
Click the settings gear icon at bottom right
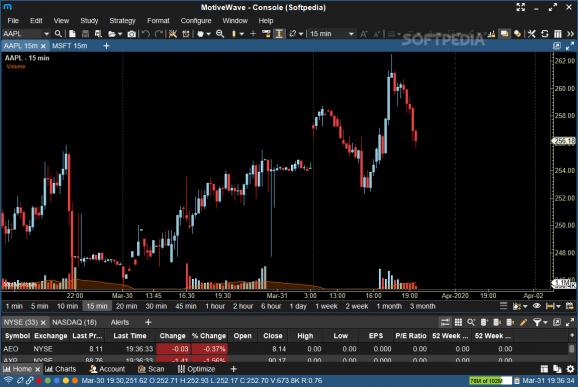pos(570,369)
